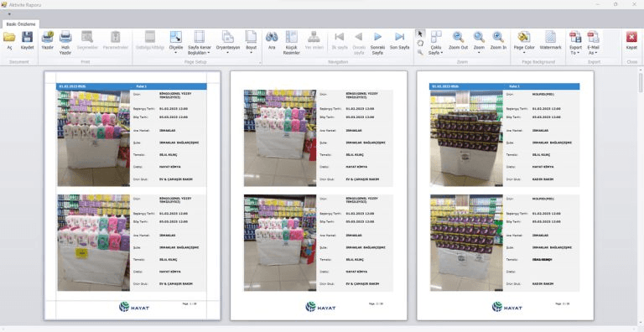
Task: Open the quick access arrow under the title
Action: pyautogui.click(x=9, y=14)
